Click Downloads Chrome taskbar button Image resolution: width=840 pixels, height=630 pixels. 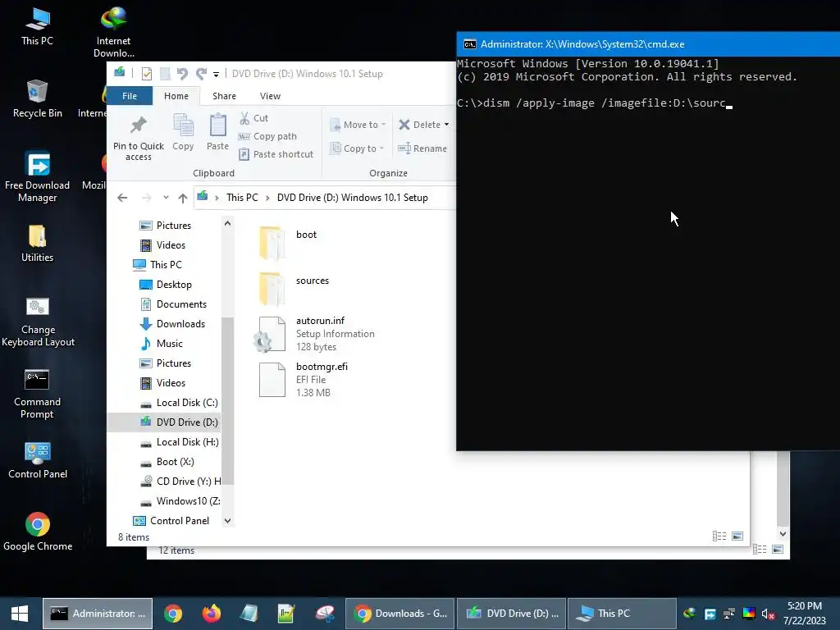(x=400, y=614)
